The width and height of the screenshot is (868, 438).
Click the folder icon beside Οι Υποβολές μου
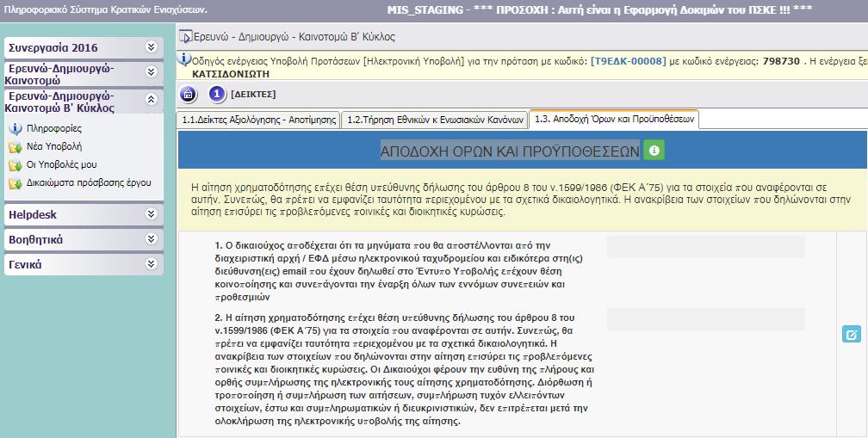(15, 165)
